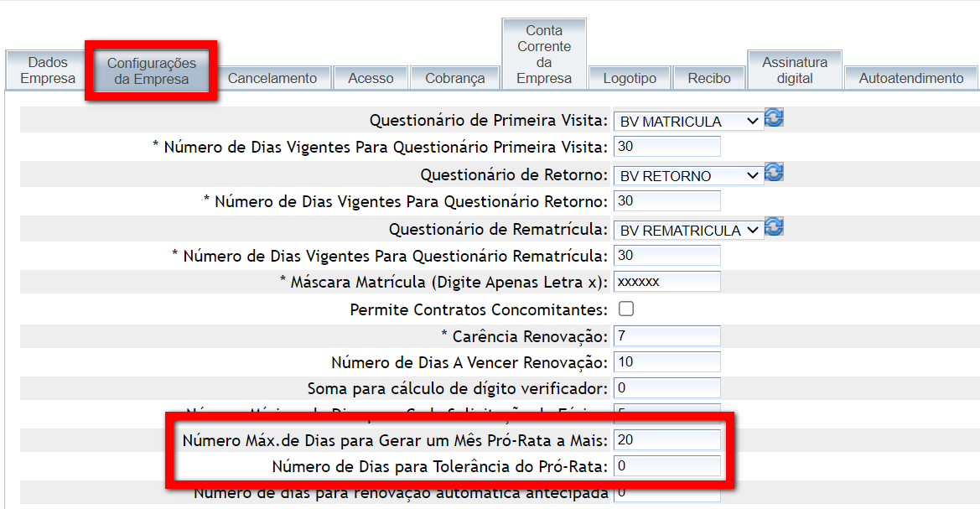The width and height of the screenshot is (980, 509).
Task: Open the Cancelamento tab
Action: tap(272, 78)
